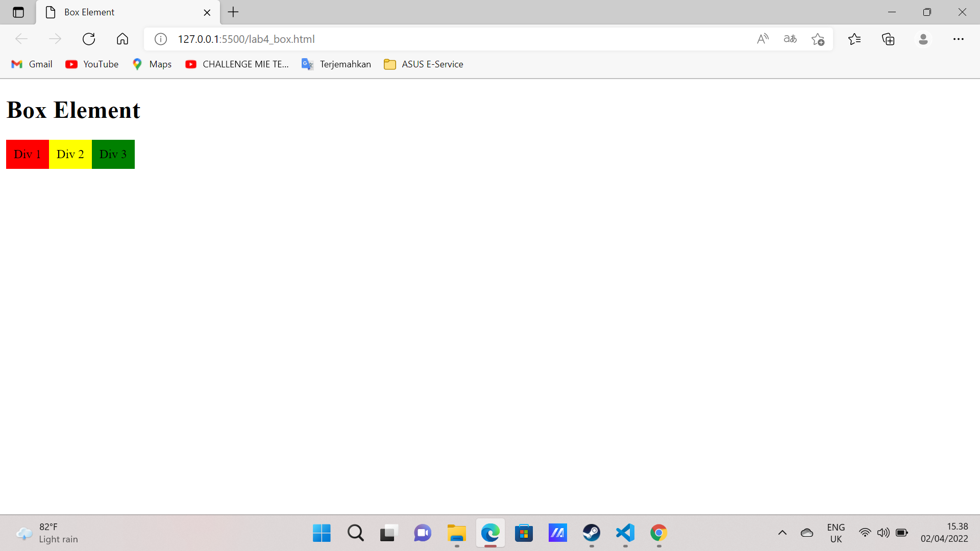This screenshot has width=980, height=551.
Task: Open the Favorites list
Action: click(x=854, y=39)
